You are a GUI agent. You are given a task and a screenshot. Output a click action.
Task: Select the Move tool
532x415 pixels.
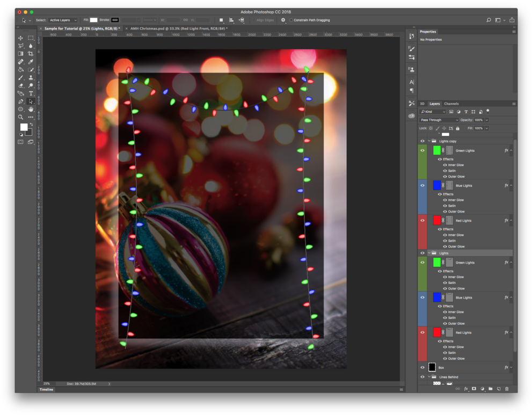pos(20,38)
